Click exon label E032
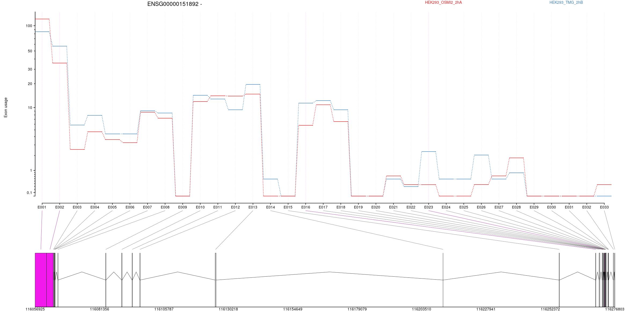 click(x=587, y=207)
